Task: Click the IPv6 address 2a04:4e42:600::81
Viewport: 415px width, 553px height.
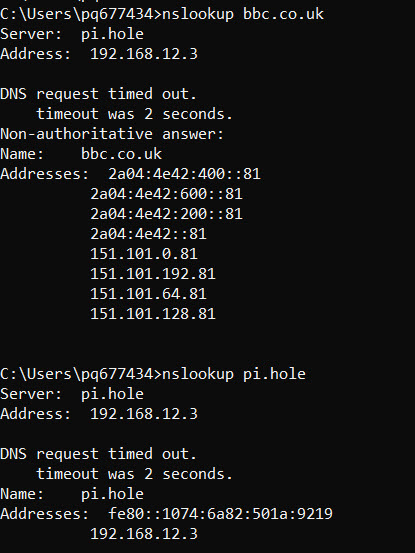Action: pos(166,194)
